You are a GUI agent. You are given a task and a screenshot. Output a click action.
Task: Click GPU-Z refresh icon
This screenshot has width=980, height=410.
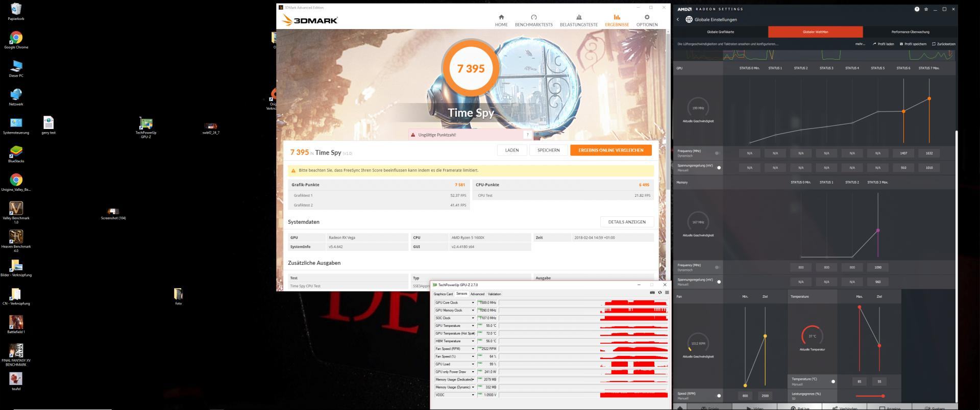click(659, 293)
